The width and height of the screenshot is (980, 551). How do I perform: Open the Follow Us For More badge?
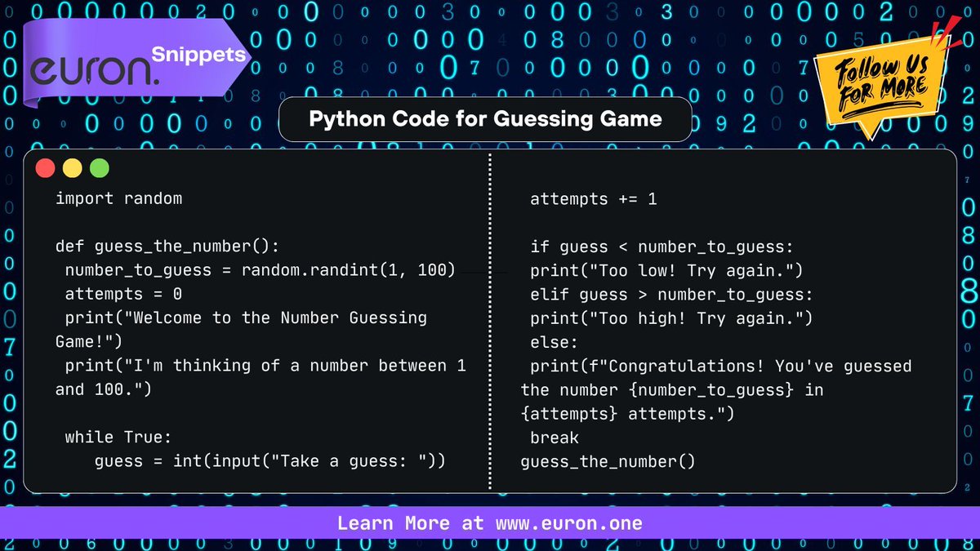(x=882, y=82)
